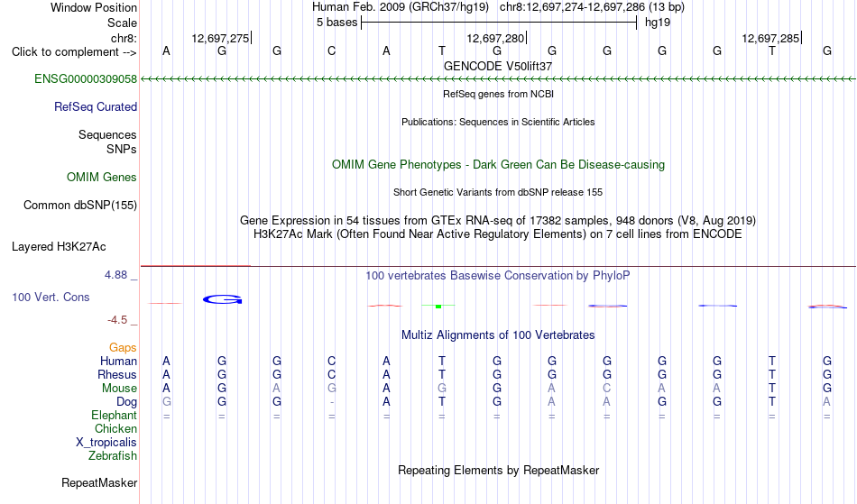Click 'Publications: Sequences in Scientific Articles' title

(x=498, y=122)
